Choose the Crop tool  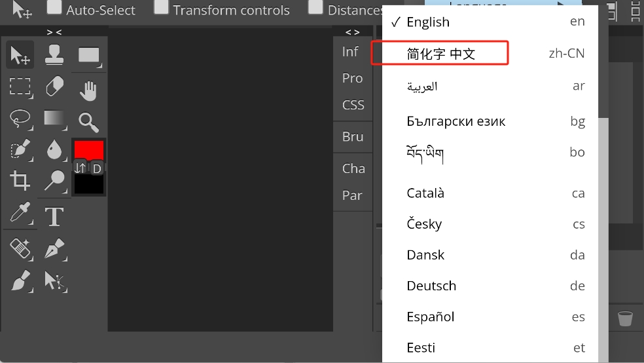(20, 180)
